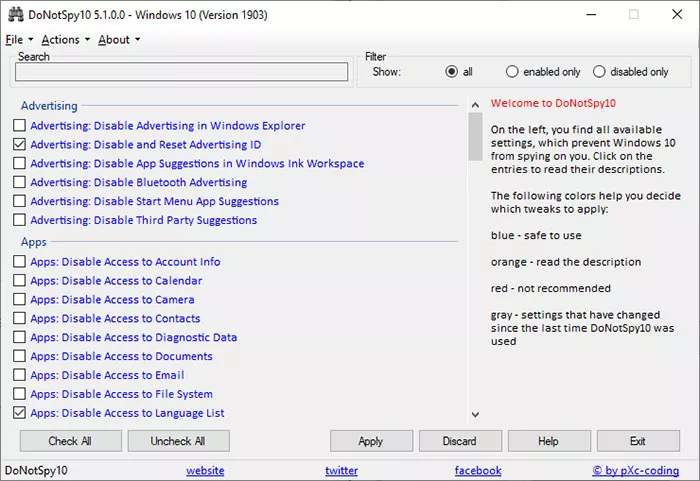Click the Actions menu dropdown arrow
Screen dimensions: 700x481
[88, 40]
